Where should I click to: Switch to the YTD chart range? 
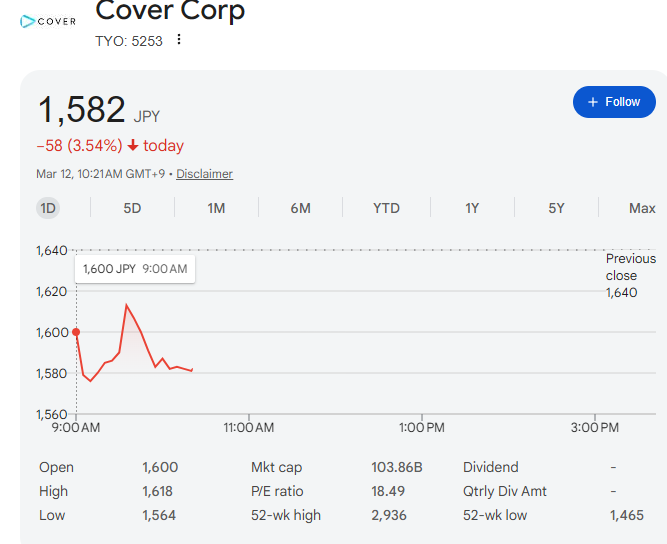386,208
